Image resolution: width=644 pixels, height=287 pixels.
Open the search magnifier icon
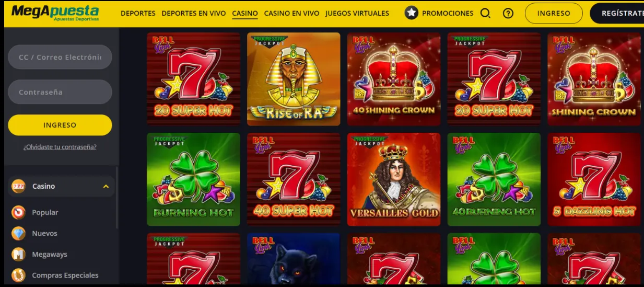(485, 14)
